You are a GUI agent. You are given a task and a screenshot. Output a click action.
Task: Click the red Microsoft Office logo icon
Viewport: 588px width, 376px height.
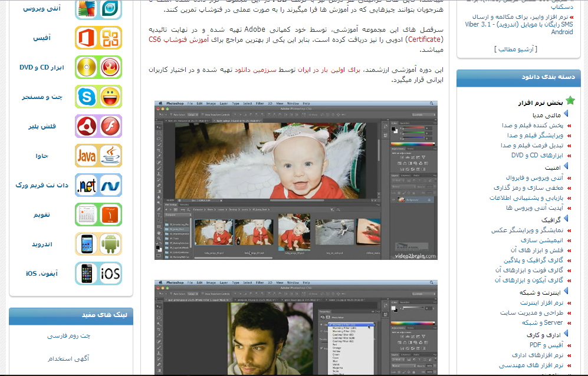87,38
